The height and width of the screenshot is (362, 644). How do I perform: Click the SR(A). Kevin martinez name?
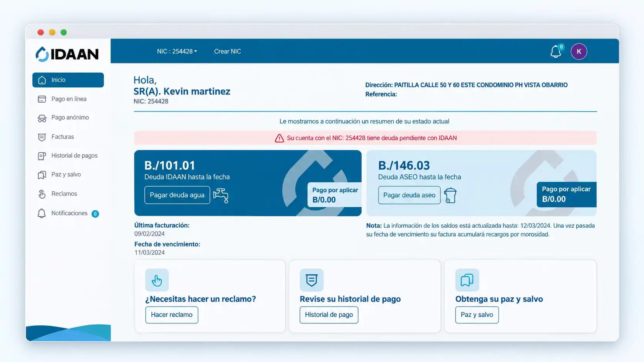(x=182, y=92)
